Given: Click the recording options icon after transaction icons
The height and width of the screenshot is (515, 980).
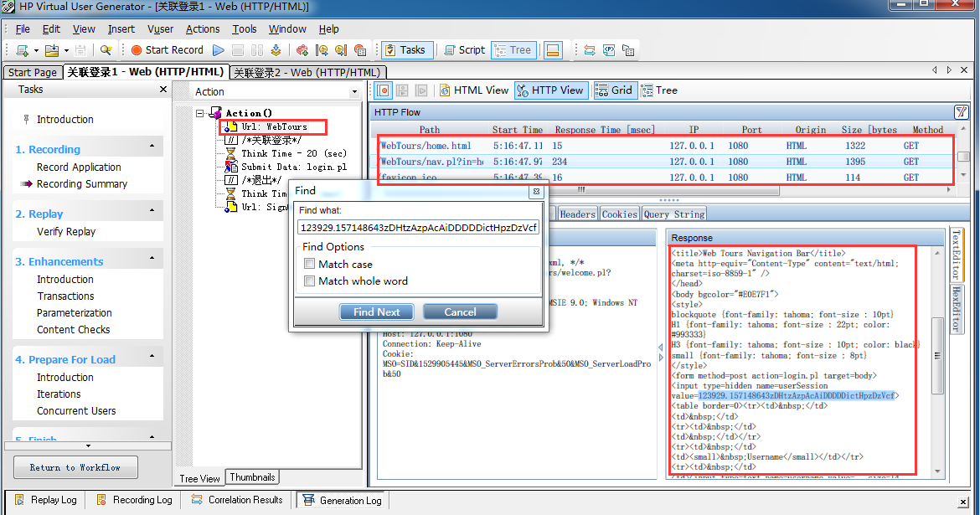Looking at the screenshot, I should click(360, 50).
